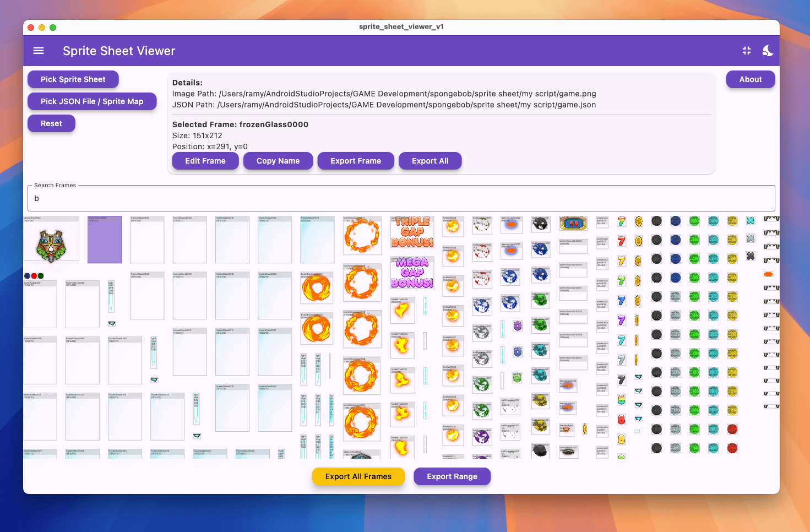Image resolution: width=810 pixels, height=532 pixels.
Task: Select the highlighted purple frozenGlass0000 frame
Action: pos(105,240)
